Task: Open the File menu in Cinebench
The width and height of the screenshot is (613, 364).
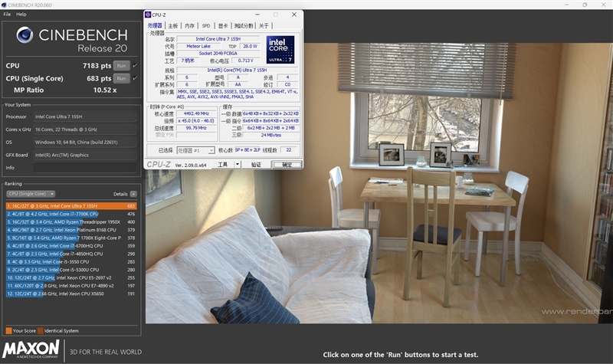Action: click(x=7, y=15)
